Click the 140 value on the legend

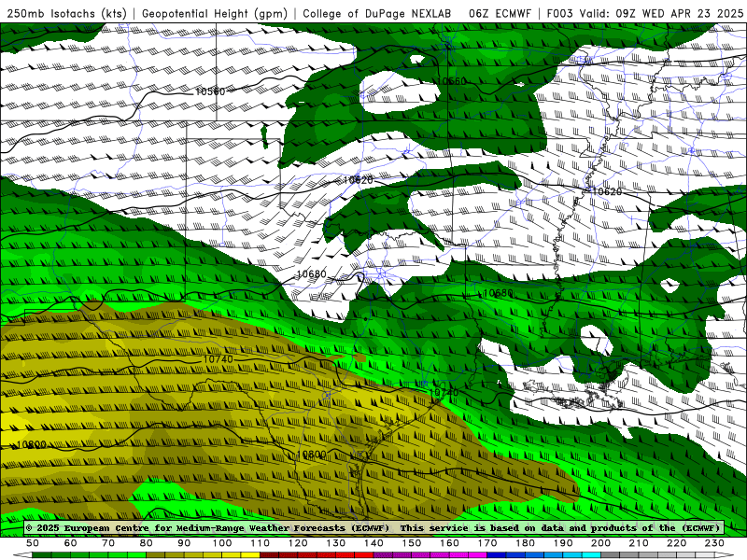(373, 543)
